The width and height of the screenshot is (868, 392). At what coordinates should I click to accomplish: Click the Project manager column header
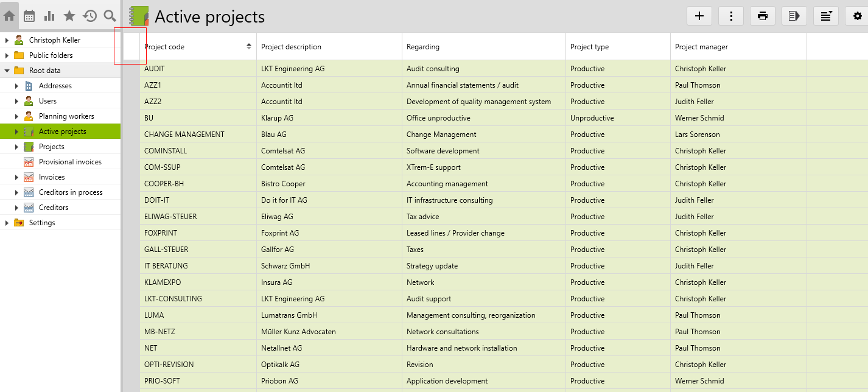pyautogui.click(x=701, y=47)
